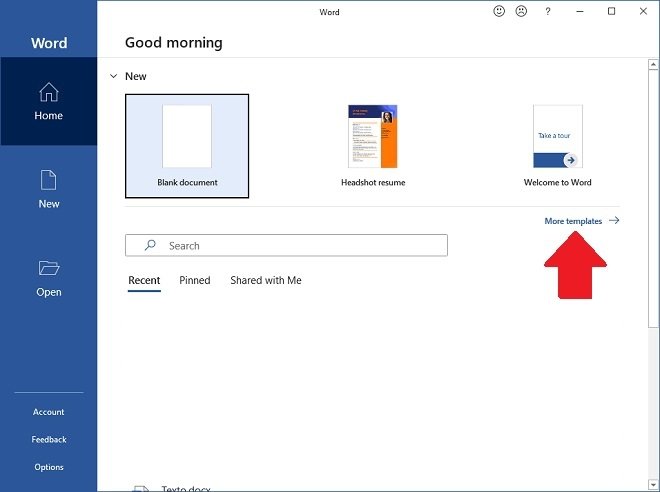Click the arrow beside More templates
Screen dimensions: 660x492
pyautogui.click(x=614, y=221)
